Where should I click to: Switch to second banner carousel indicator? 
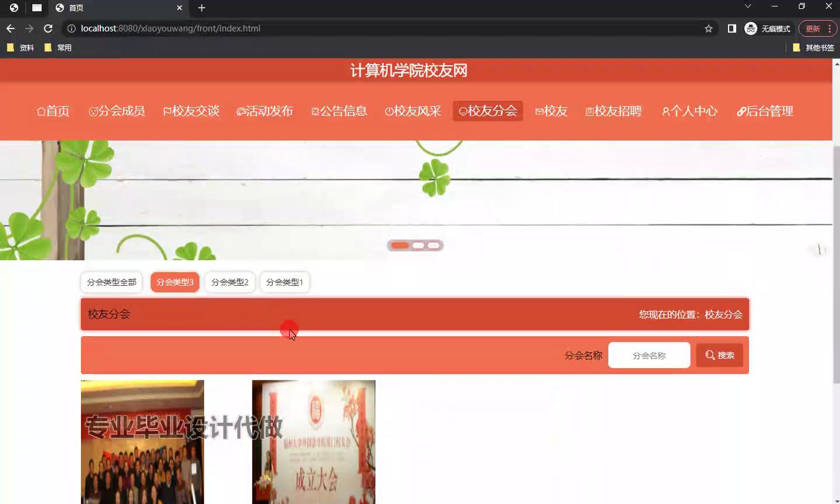click(418, 246)
